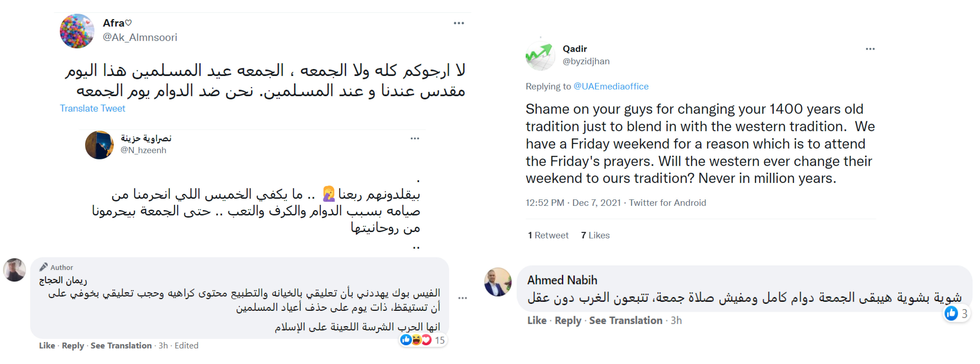Click Afra's balloon profile picture
Screen dimensions: 980x364
[77, 31]
